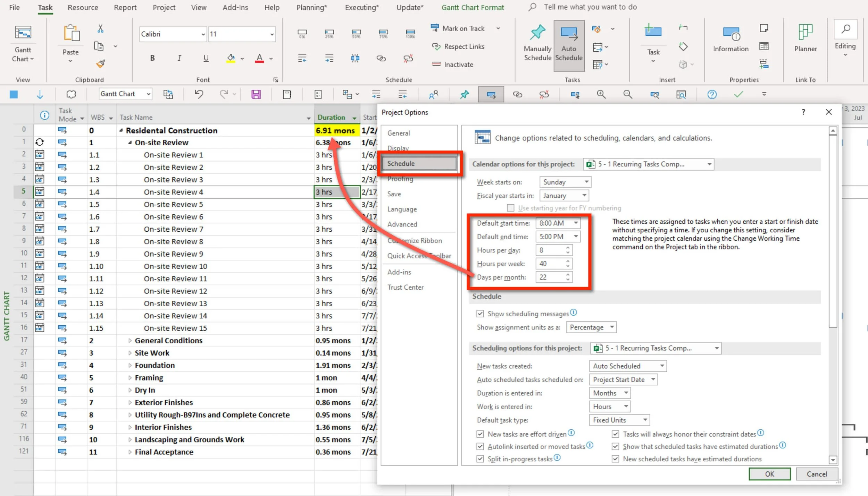868x496 pixels.
Task: Expand the General Conditions summary task
Action: (x=130, y=341)
